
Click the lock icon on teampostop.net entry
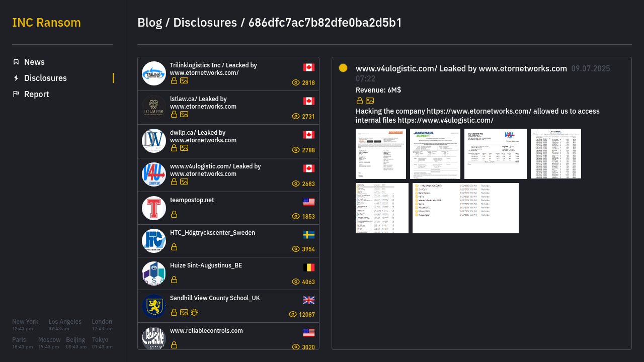click(174, 214)
